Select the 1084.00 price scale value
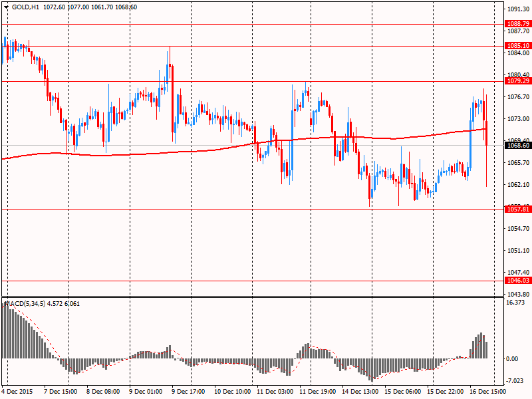 click(x=518, y=53)
